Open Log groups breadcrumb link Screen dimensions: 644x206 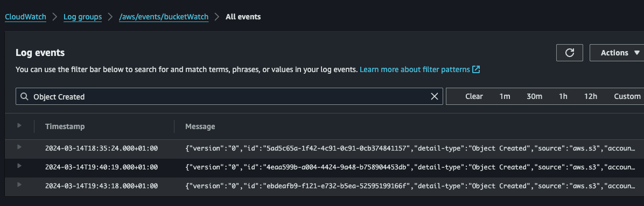click(x=82, y=17)
